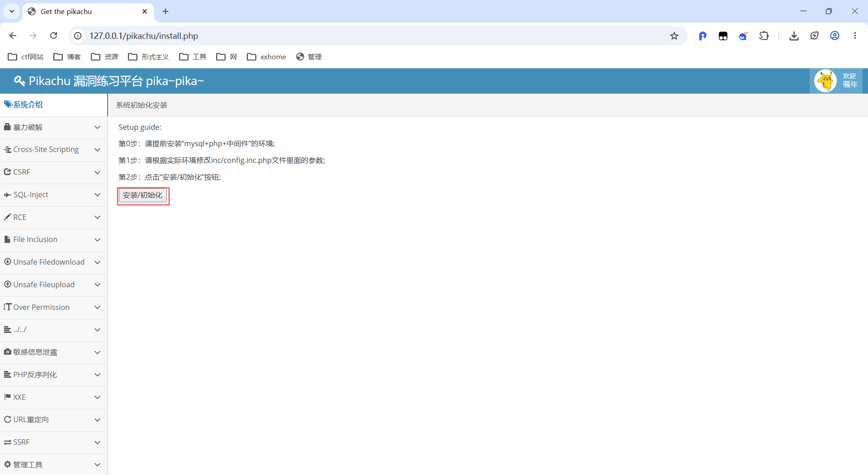Bookmark this page with the star icon

click(674, 36)
